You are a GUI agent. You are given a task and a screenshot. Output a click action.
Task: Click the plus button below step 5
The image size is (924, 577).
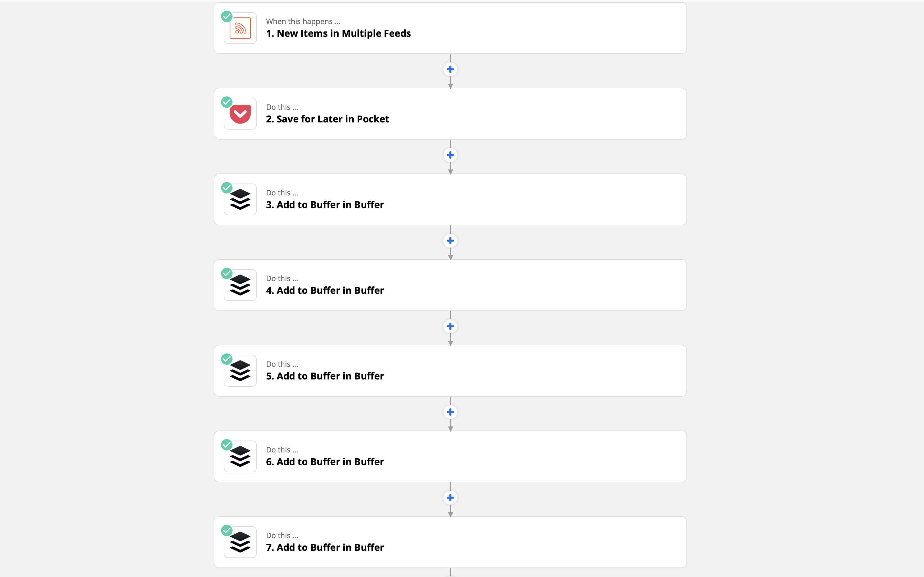coord(450,412)
